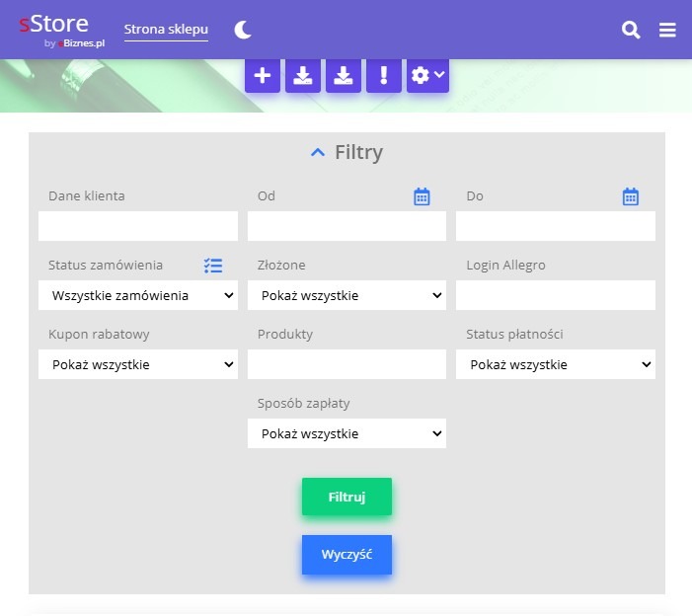The width and height of the screenshot is (692, 616).
Task: Click the exclamation mark icon button
Action: click(x=384, y=76)
